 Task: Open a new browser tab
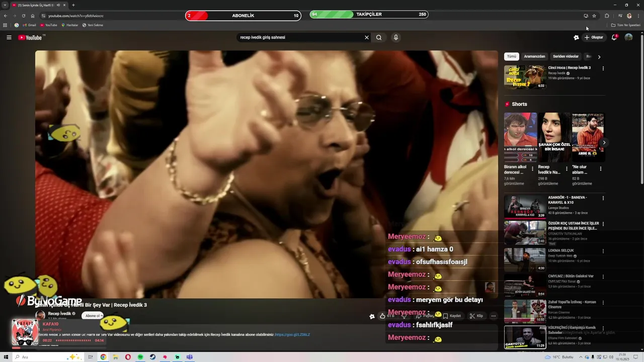73,5
